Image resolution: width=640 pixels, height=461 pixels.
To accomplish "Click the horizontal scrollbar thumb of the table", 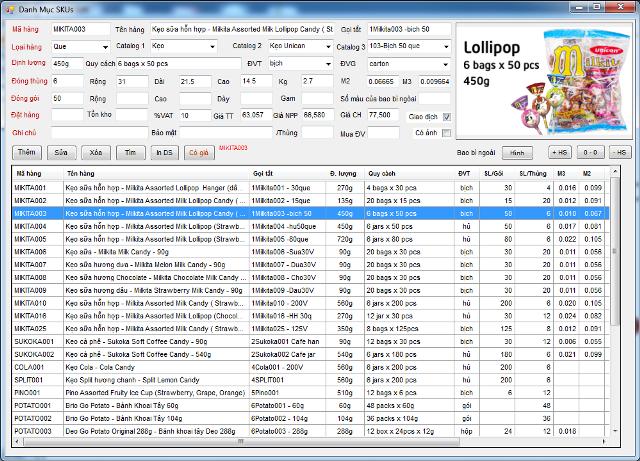I will 242,441.
